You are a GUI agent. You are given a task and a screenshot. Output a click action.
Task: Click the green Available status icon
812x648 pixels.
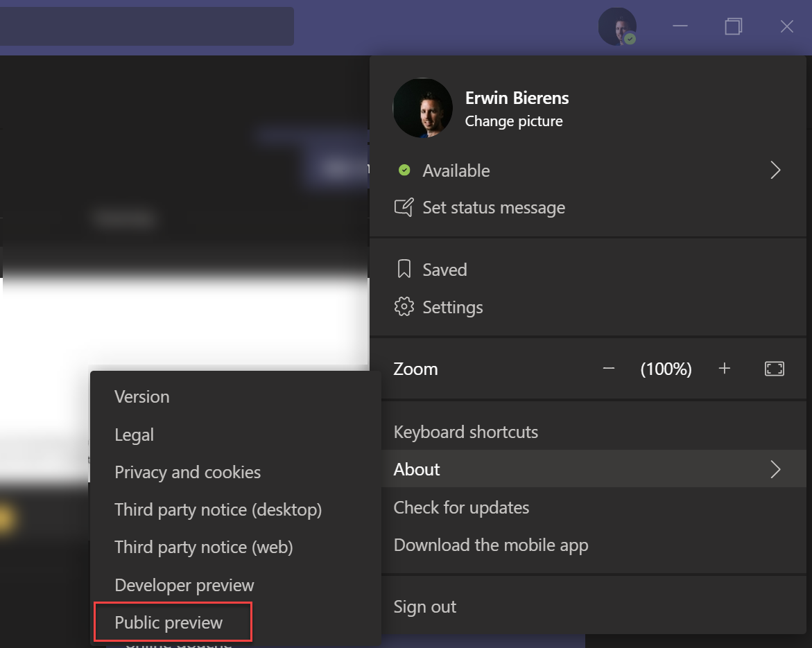point(404,170)
